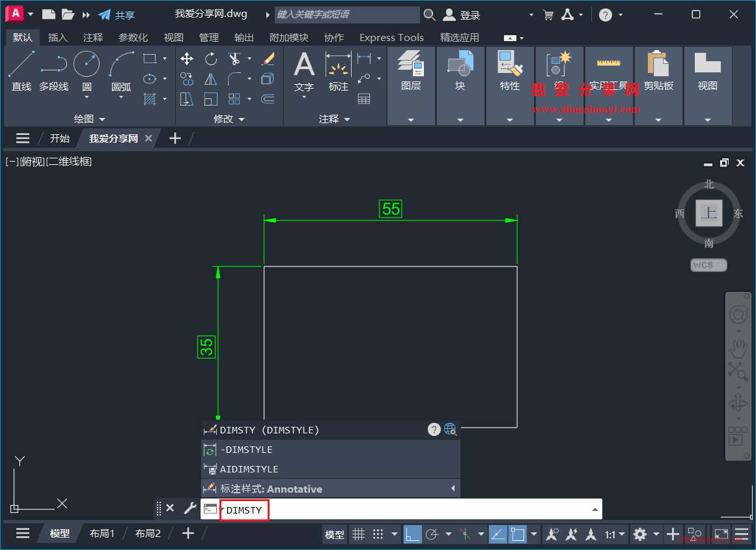
Task: Insert a Table from annotation panel
Action: 365,99
